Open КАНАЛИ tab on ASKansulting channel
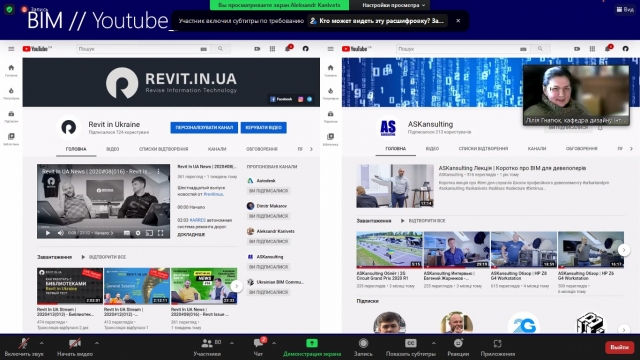The image size is (640, 360). coord(537,149)
